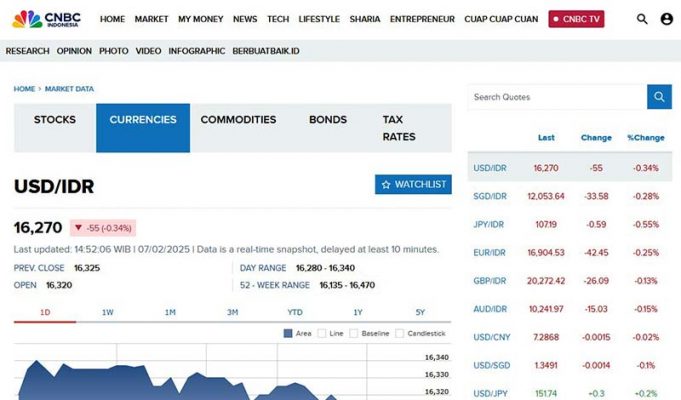Open the search magnifier in header
This screenshot has width=681, height=400.
[642, 19]
